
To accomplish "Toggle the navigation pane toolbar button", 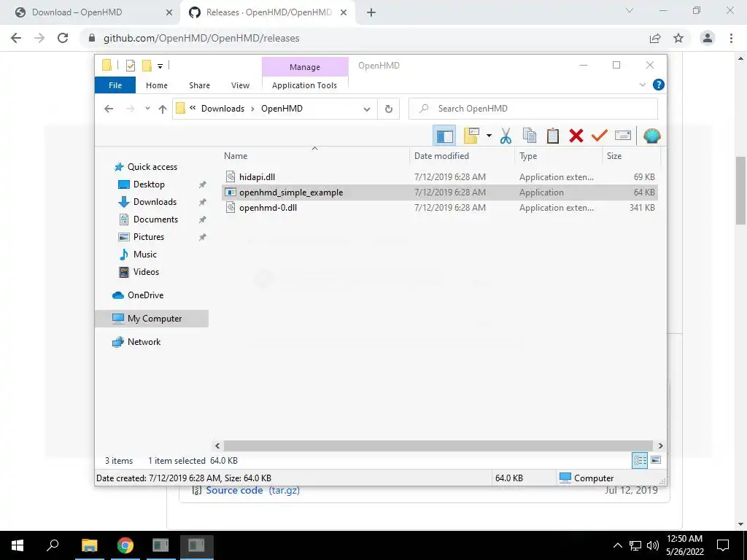I will coord(444,136).
